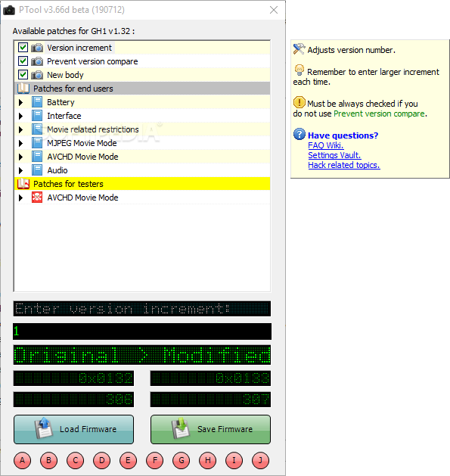Load a firmware file with Load Firmware
The image size is (450, 476).
(73, 429)
